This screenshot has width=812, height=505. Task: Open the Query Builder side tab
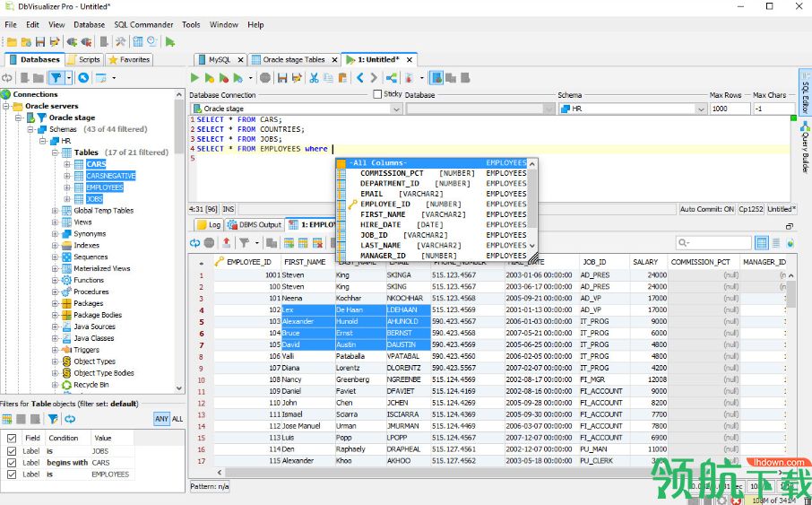click(805, 147)
